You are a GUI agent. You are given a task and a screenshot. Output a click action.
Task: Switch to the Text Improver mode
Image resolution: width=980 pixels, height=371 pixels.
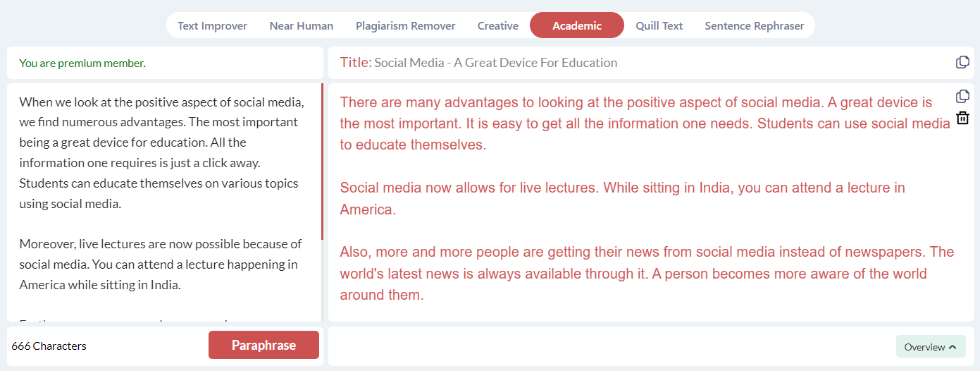(212, 25)
